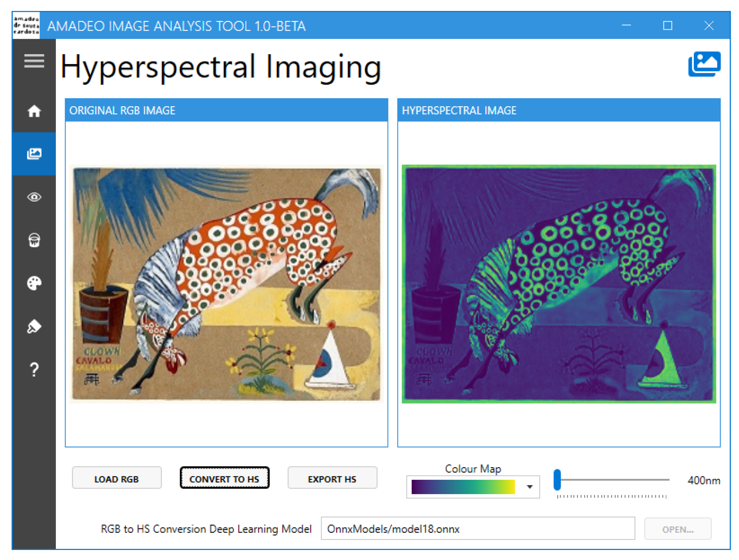Image resolution: width=739 pixels, height=560 pixels.
Task: Click the paint bucket sidebar icon
Action: tap(34, 240)
